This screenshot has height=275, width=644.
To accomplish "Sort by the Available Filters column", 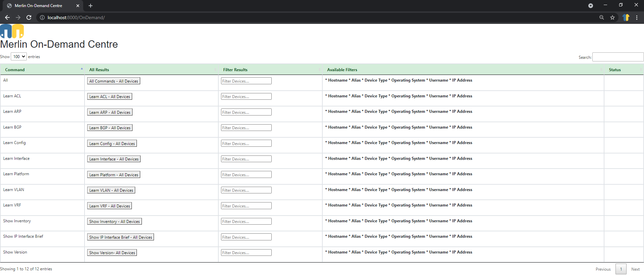I will [463, 70].
